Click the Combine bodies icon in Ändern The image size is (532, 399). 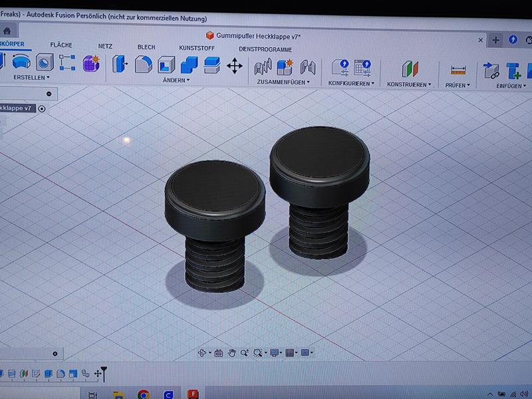[189, 65]
